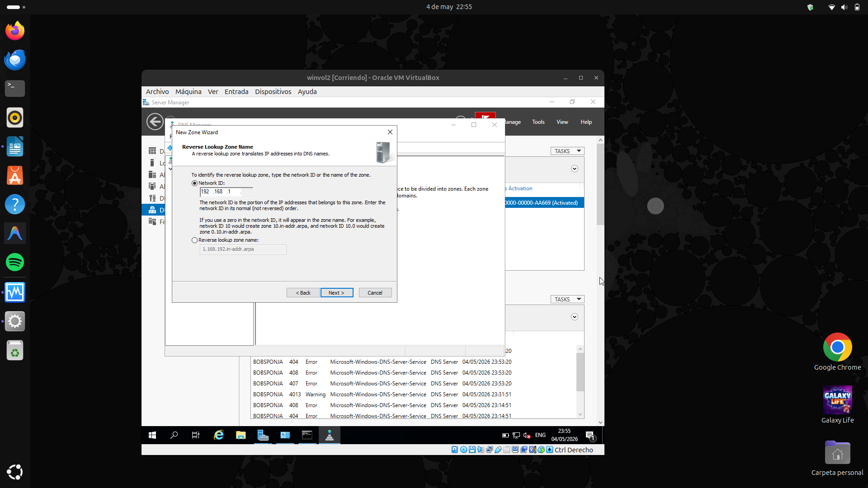The width and height of the screenshot is (868, 488).
Task: Open LibreOffice Writer from the dock
Action: pyautogui.click(x=15, y=146)
